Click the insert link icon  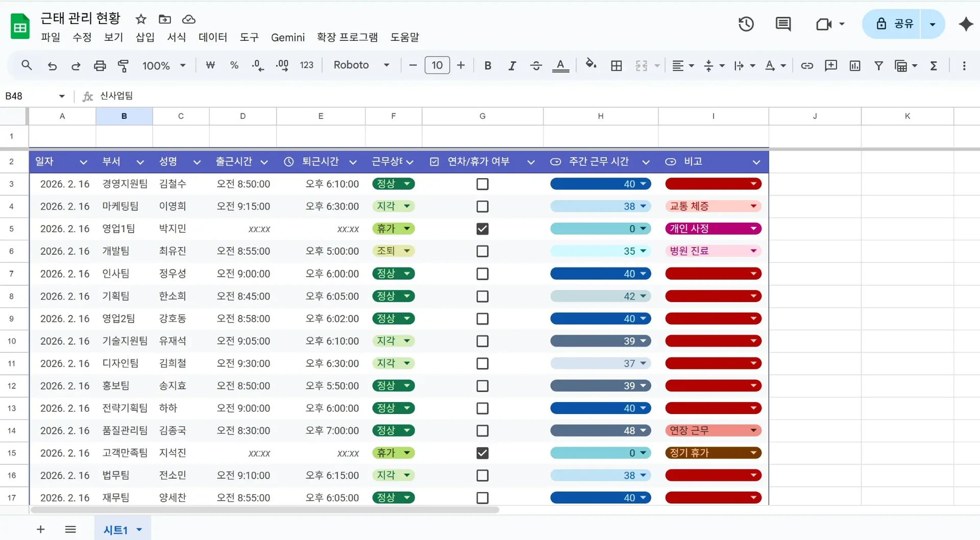(806, 65)
